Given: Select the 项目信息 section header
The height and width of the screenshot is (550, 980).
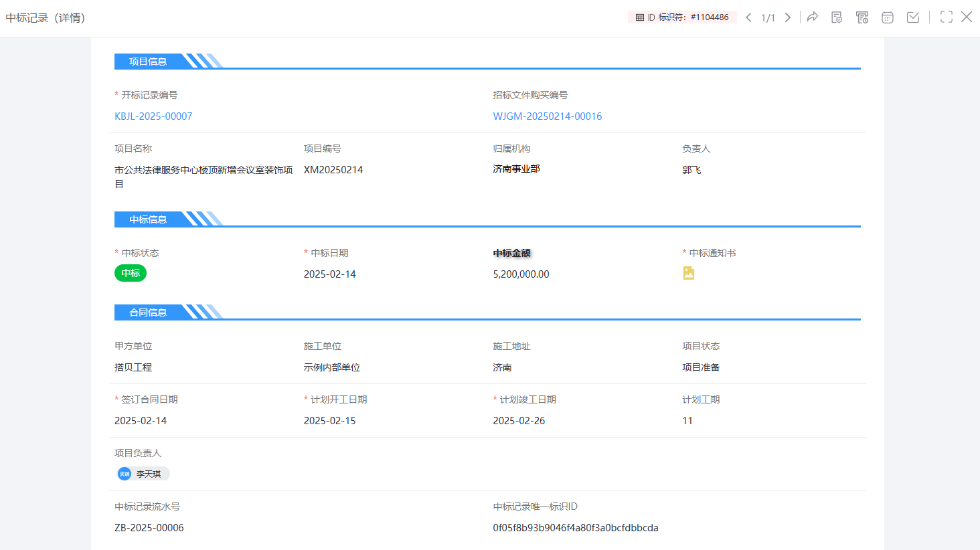Looking at the screenshot, I should [x=148, y=62].
